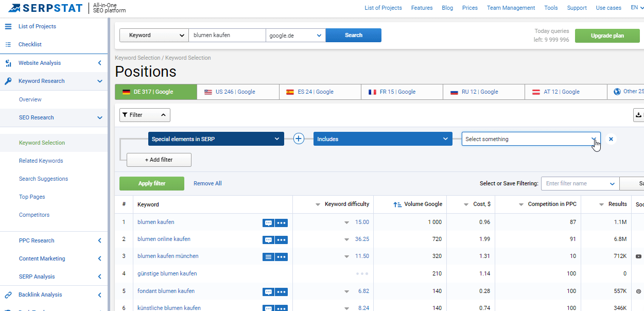
Task: Click the globe icon on Other tab
Action: (x=617, y=92)
